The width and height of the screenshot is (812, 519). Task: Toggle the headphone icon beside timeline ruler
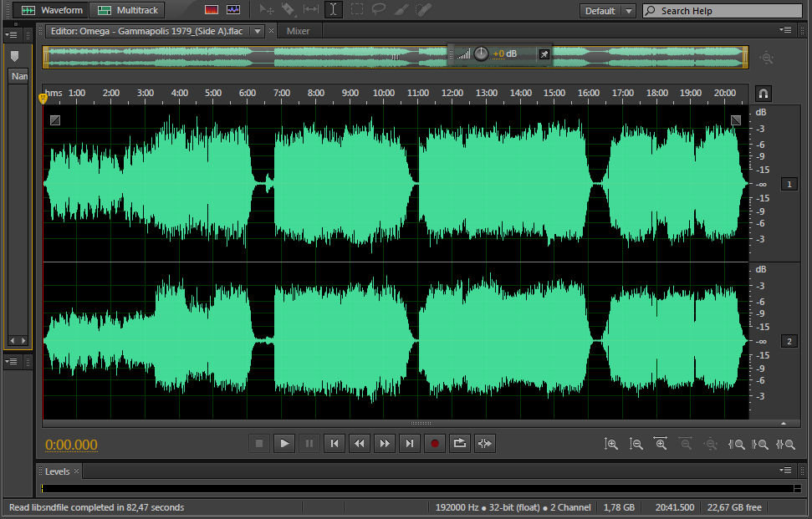(763, 94)
